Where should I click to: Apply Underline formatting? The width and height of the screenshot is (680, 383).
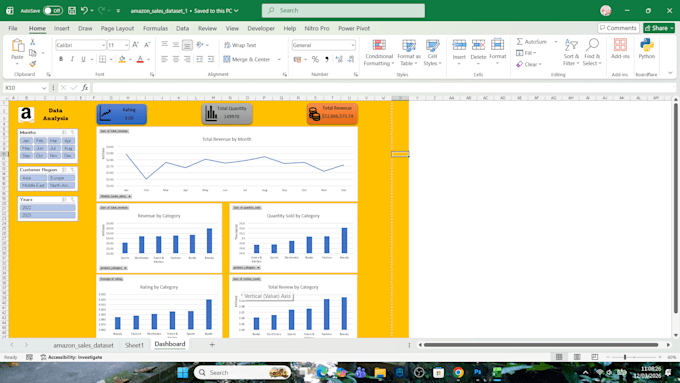[x=83, y=59]
